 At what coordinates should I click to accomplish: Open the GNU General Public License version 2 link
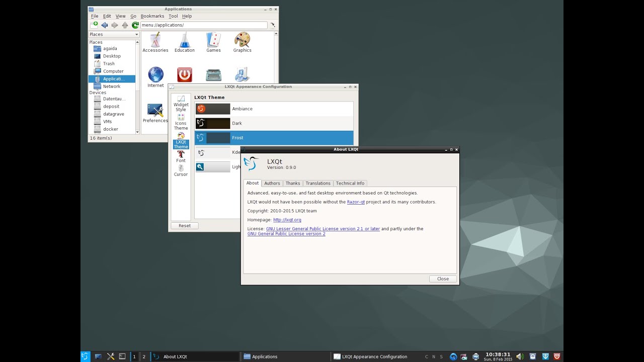click(286, 234)
